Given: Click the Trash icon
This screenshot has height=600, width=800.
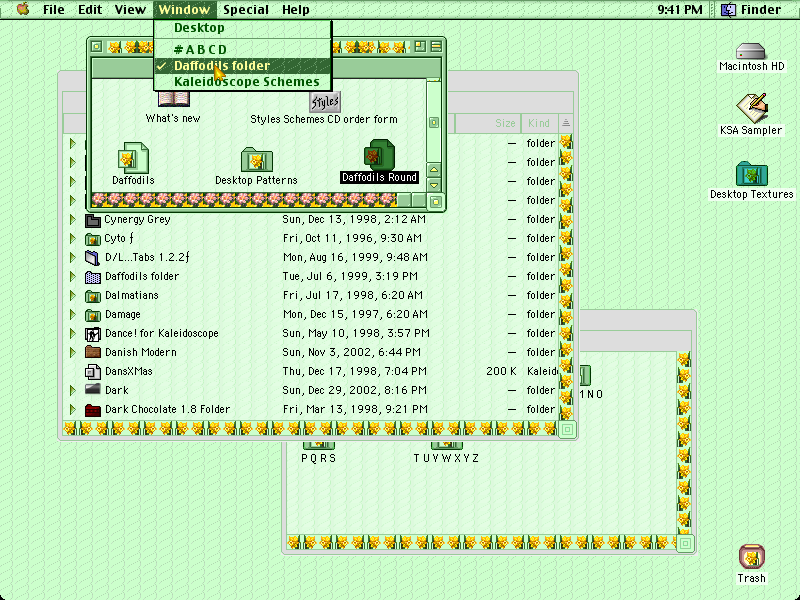Looking at the screenshot, I should pos(752,557).
